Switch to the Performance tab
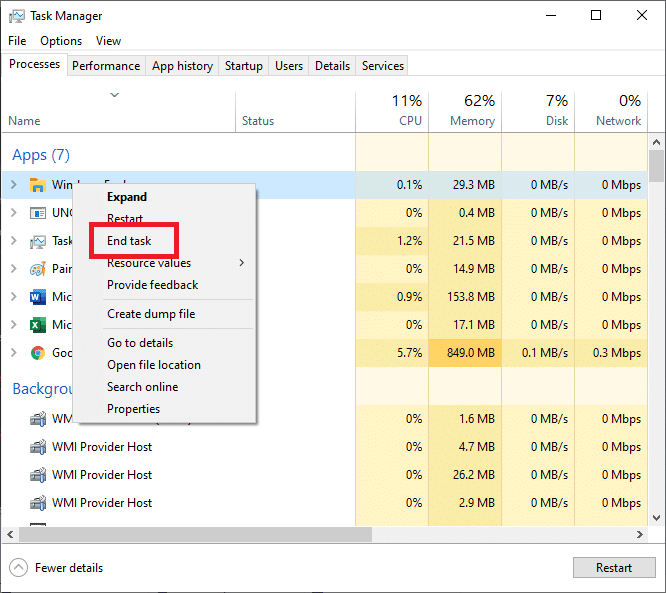 (106, 66)
